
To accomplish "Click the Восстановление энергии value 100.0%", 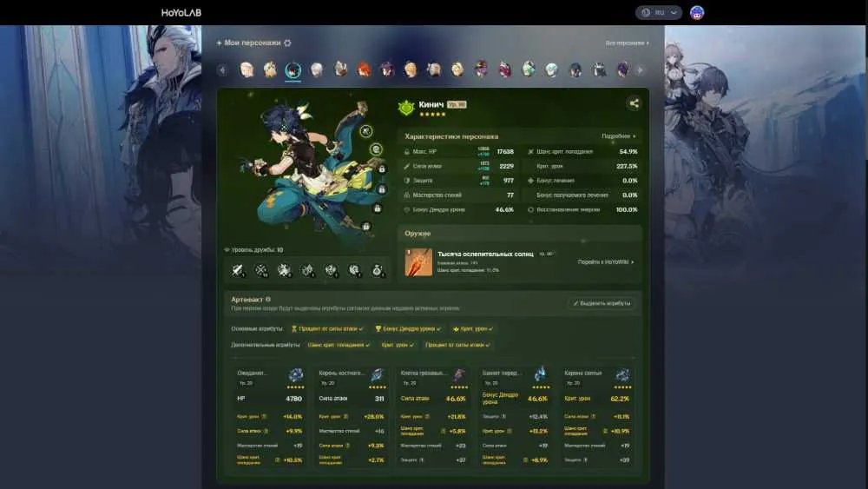I will click(627, 210).
